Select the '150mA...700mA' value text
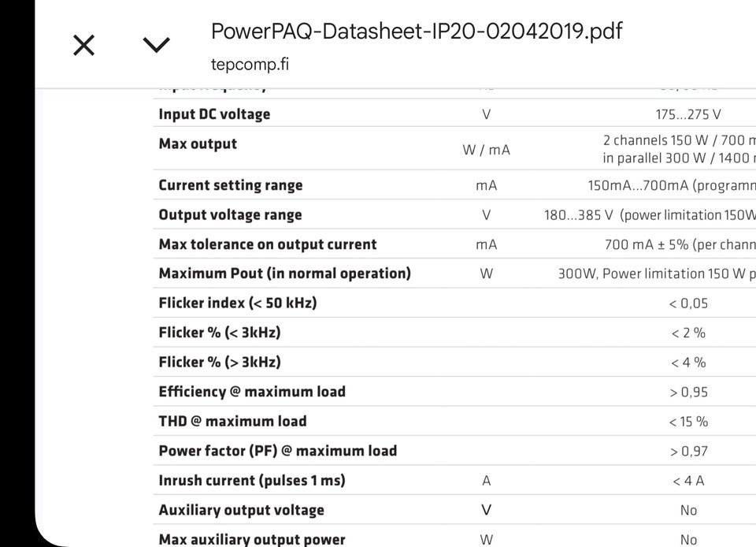This screenshot has width=756, height=547. (638, 185)
